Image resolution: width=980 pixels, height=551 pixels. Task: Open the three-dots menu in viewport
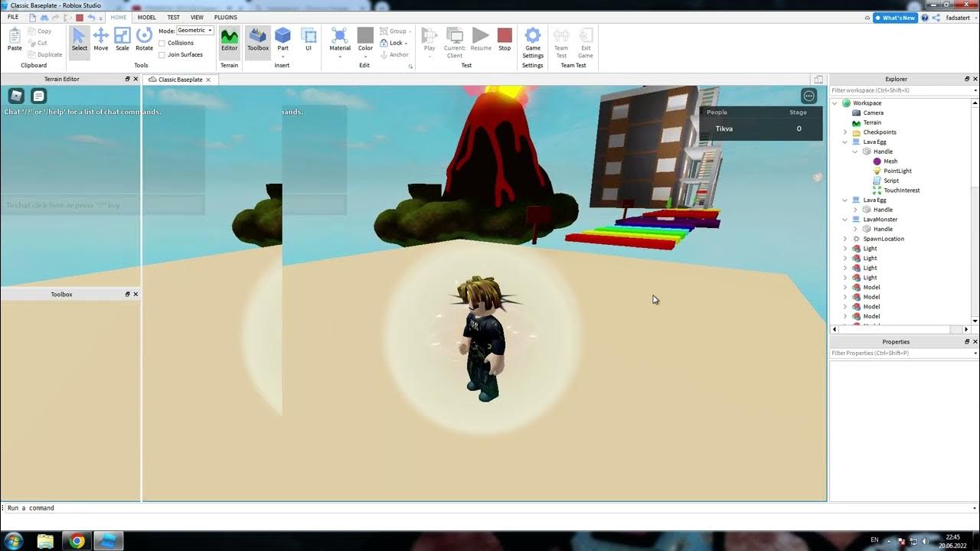[808, 96]
